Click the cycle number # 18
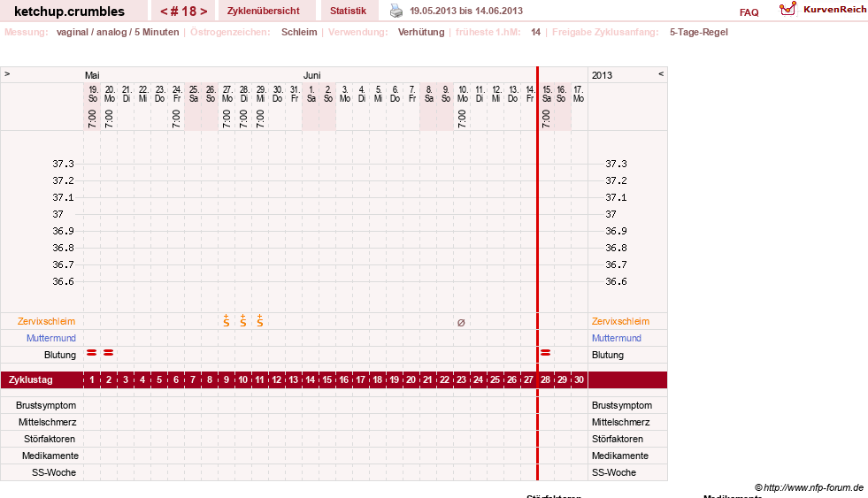The height and width of the screenshot is (498, 868). tap(184, 11)
